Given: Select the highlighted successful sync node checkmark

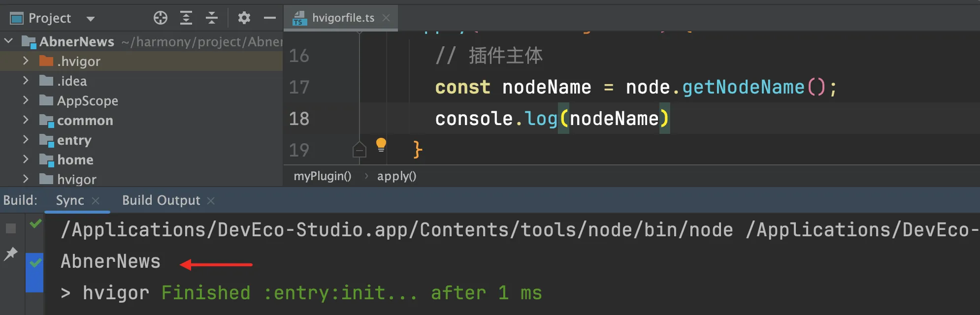Looking at the screenshot, I should tap(35, 263).
